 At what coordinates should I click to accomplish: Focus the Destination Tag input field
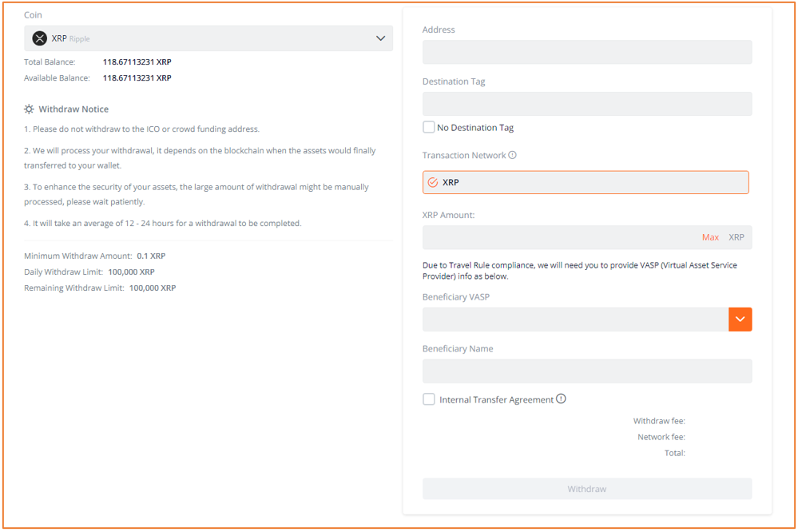(587, 104)
